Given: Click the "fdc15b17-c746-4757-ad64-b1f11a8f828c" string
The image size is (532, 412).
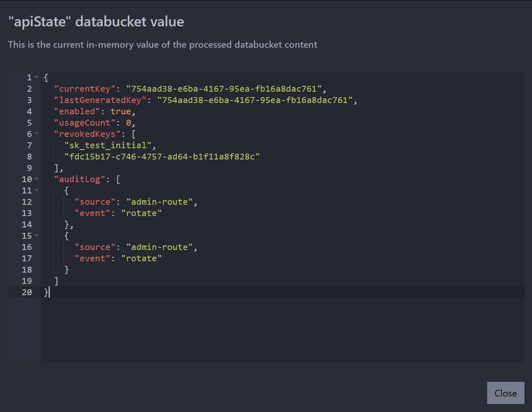Looking at the screenshot, I should pyautogui.click(x=162, y=157).
